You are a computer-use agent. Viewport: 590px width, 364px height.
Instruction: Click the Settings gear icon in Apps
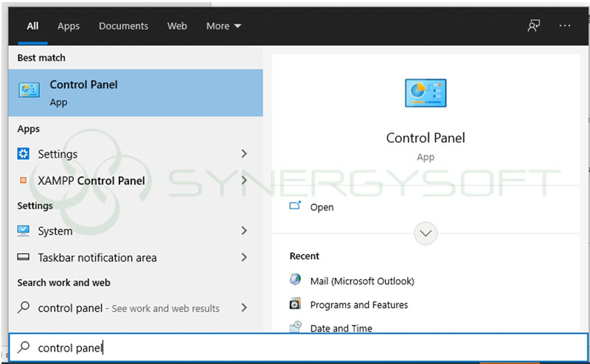24,153
